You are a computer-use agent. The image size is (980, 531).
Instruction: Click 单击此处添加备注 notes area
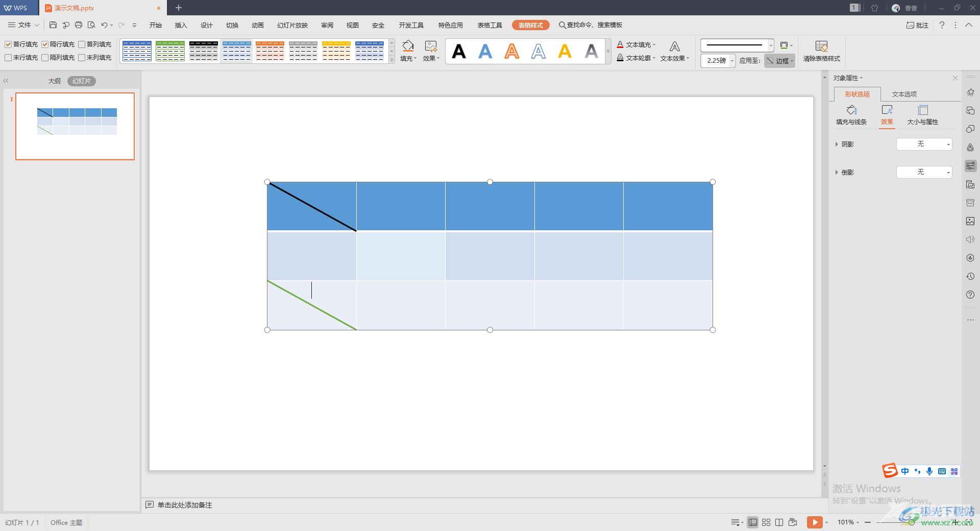click(185, 505)
